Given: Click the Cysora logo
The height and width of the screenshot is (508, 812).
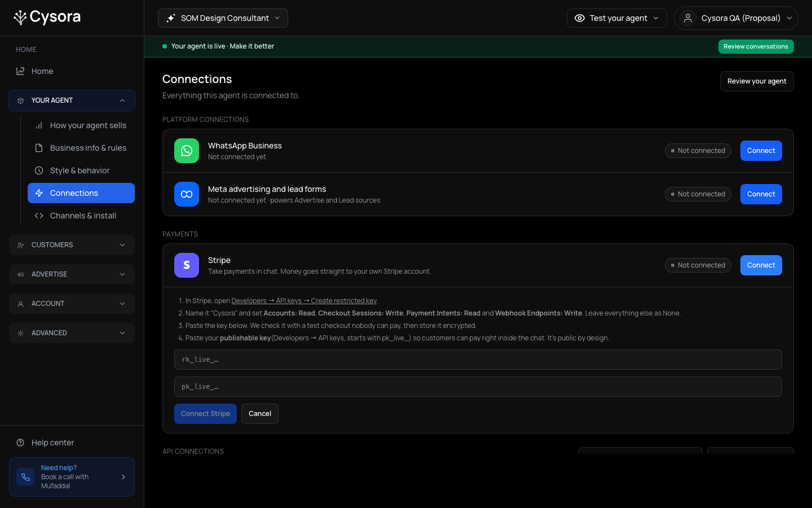Looking at the screenshot, I should click(x=47, y=17).
